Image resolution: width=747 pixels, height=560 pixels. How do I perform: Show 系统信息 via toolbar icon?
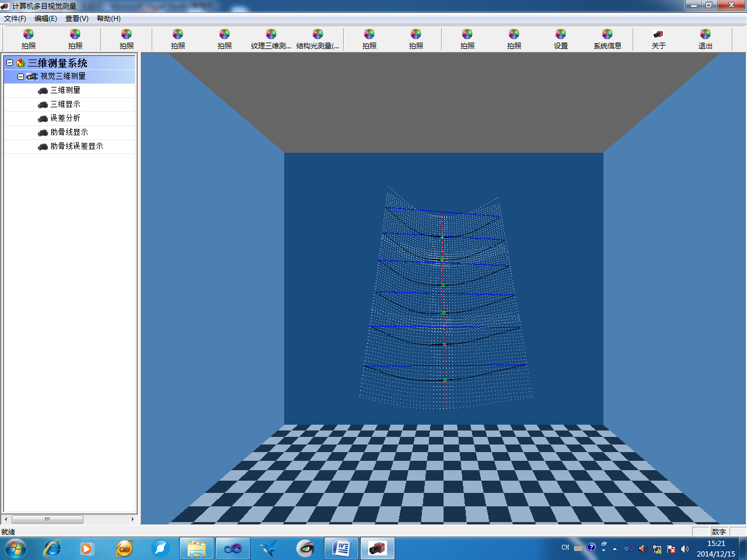tap(607, 35)
